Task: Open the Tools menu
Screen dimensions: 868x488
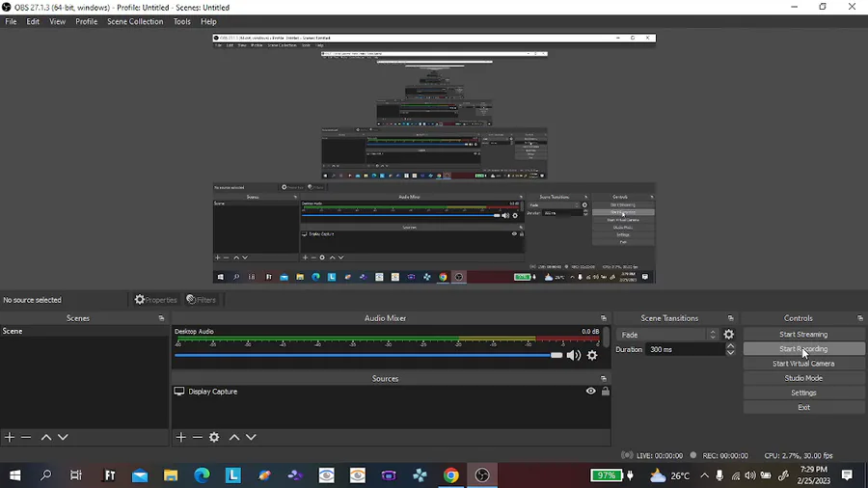Action: coord(181,21)
